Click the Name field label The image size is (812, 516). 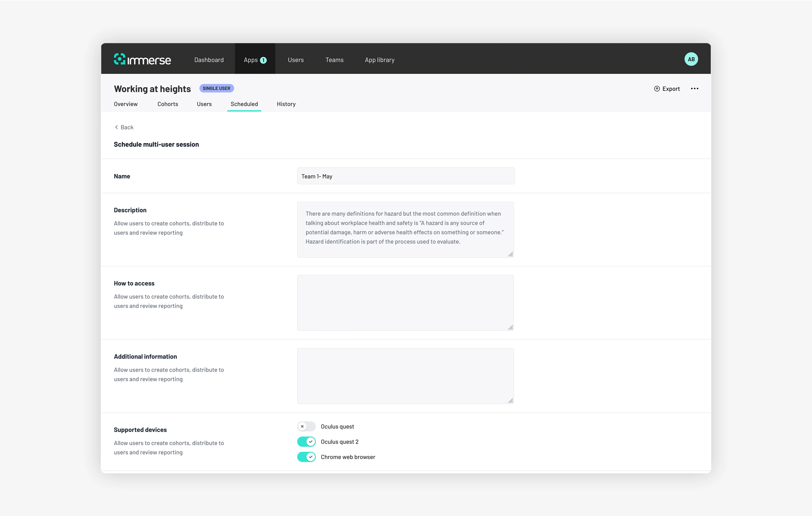tap(122, 176)
